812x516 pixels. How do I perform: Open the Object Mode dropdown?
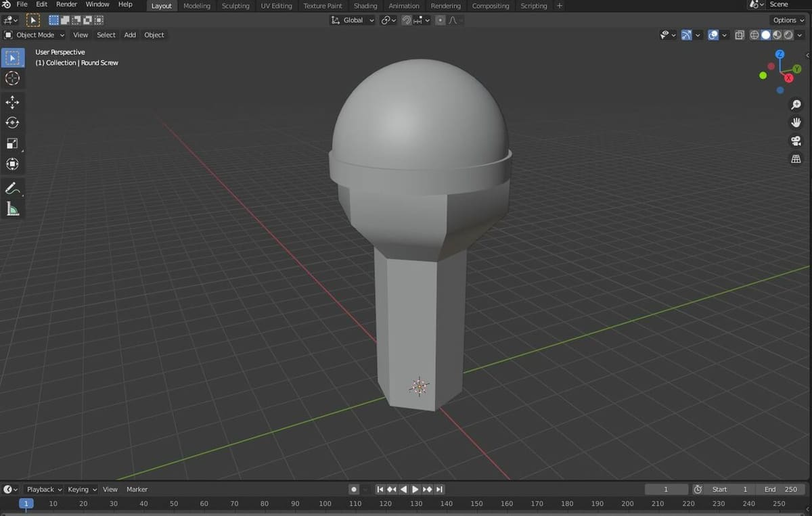point(34,34)
